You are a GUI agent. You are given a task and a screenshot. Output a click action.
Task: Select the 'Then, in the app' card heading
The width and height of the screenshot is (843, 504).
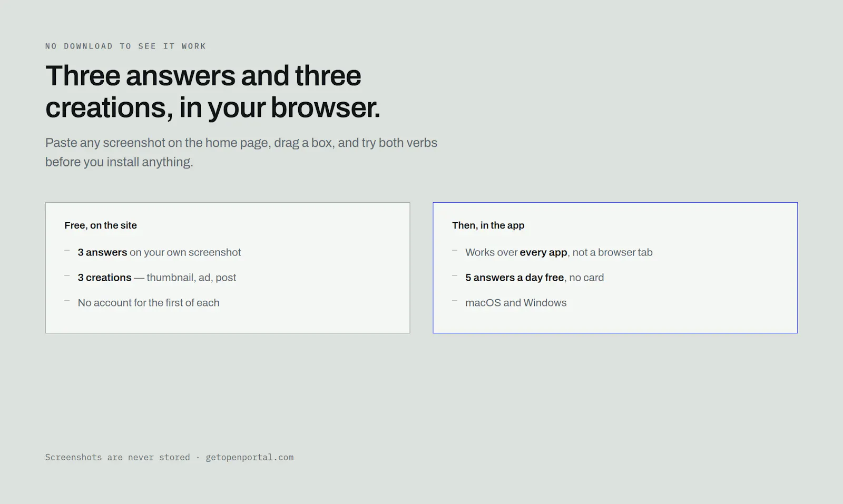coord(488,225)
